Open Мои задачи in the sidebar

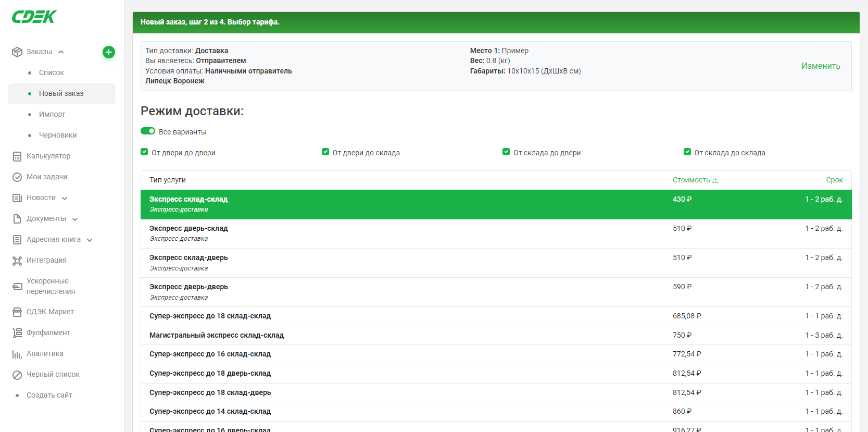tap(47, 177)
